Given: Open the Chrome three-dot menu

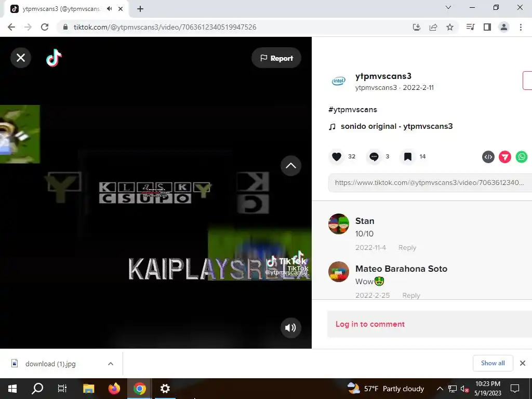Looking at the screenshot, I should (521, 27).
